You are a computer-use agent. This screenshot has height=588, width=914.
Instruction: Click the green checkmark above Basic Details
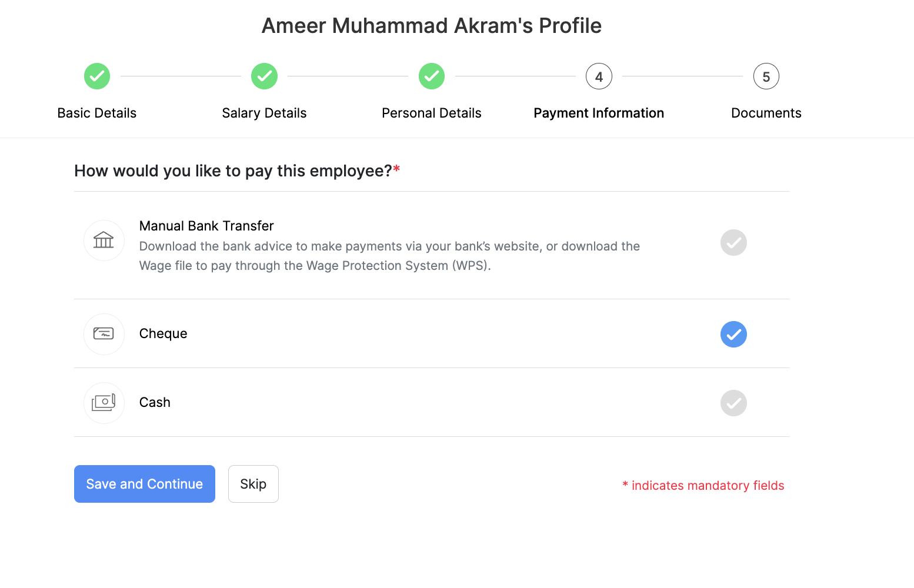coord(97,76)
